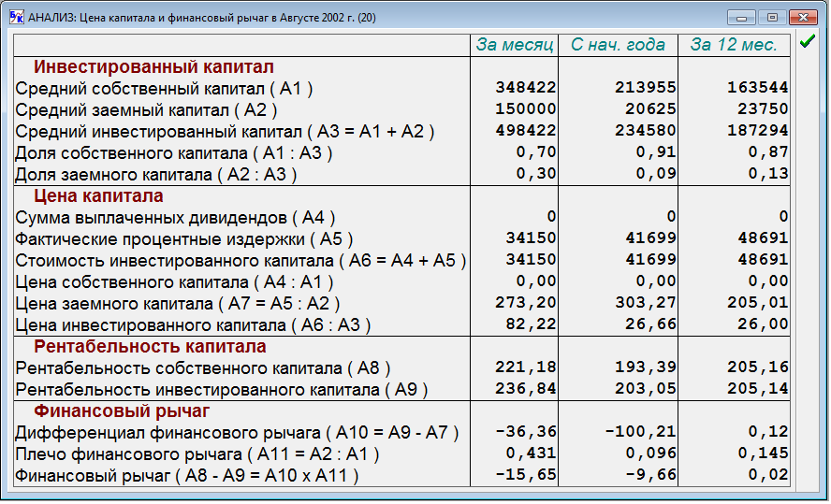This screenshot has height=504, width=831.
Task: Click the 0,30 borrowed capital share
Action: pyautogui.click(x=536, y=174)
